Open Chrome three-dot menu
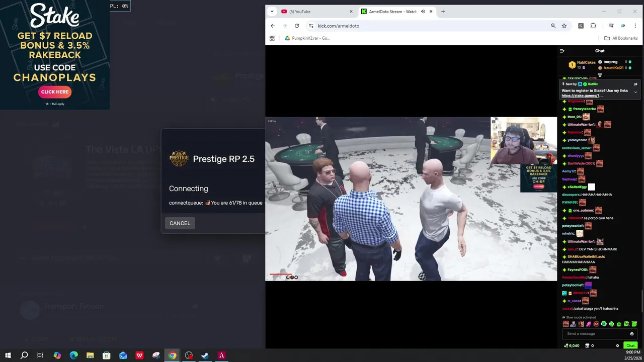This screenshot has width=644, height=362. [635, 26]
